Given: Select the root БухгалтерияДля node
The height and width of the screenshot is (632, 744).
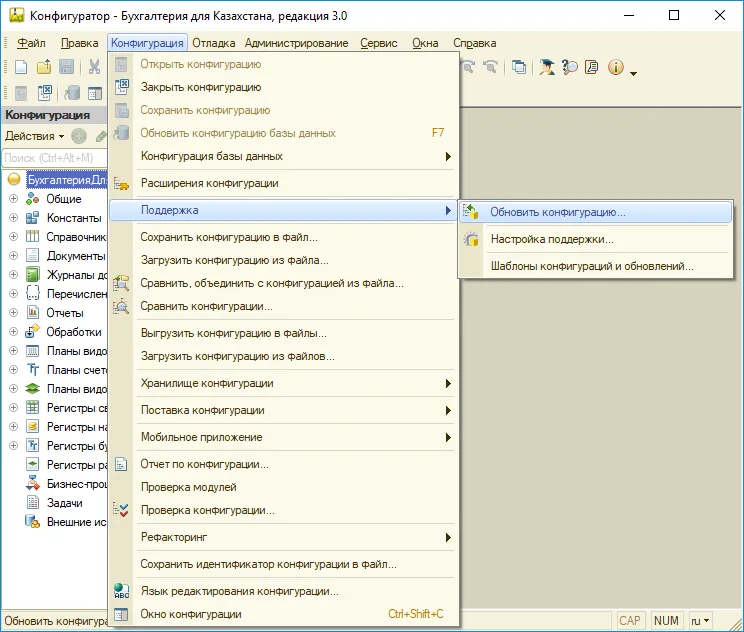Looking at the screenshot, I should point(67,180).
